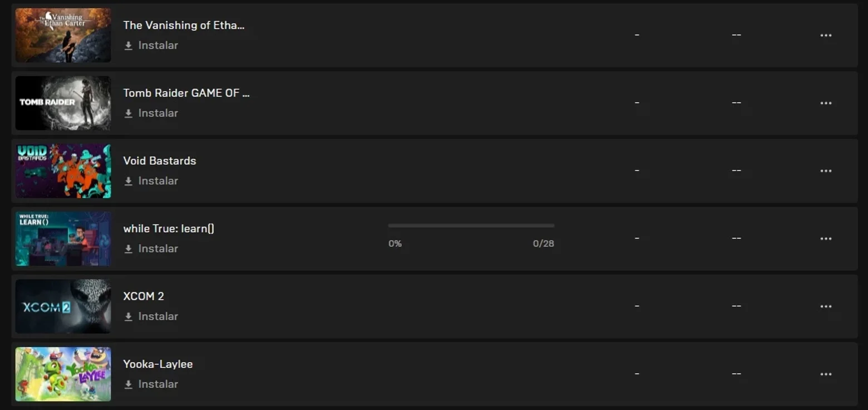Screen dimensions: 868x410
Task: Click download icon under Tomb Raider
Action: [129, 114]
